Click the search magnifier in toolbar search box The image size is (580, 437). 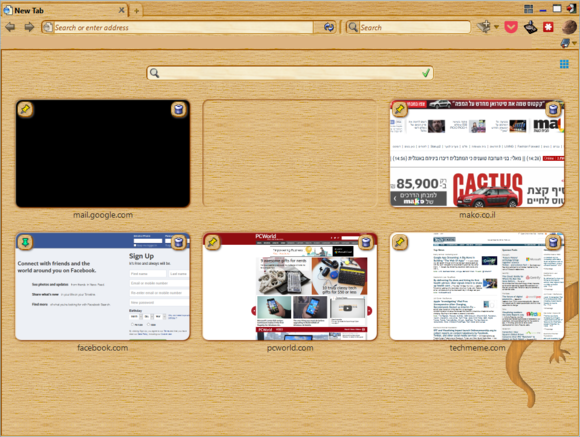click(x=353, y=27)
